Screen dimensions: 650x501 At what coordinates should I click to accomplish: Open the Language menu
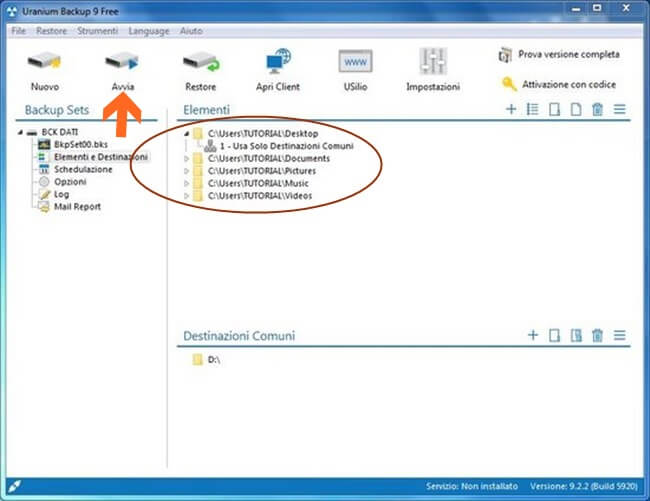[149, 31]
